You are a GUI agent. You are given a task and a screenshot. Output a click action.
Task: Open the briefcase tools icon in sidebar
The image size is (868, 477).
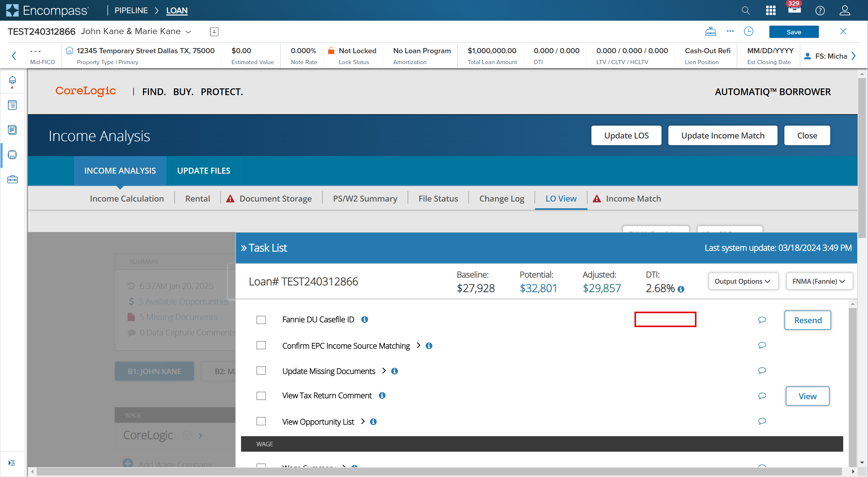(12, 179)
